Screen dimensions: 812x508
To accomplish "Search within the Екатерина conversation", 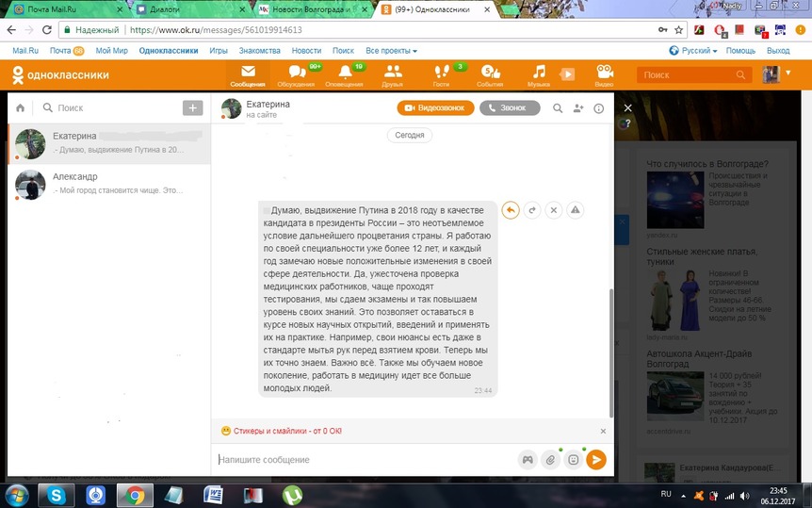I will [558, 108].
